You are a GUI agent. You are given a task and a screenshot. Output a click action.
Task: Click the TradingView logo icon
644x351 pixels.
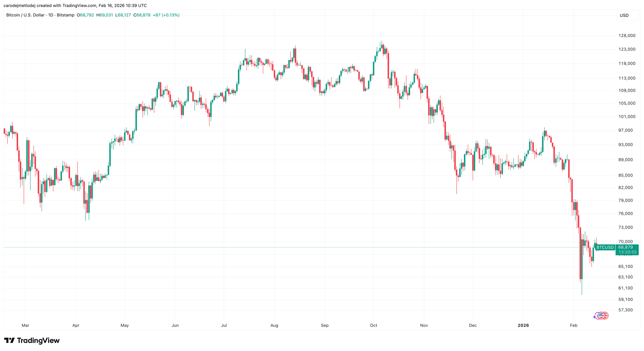(x=9, y=340)
